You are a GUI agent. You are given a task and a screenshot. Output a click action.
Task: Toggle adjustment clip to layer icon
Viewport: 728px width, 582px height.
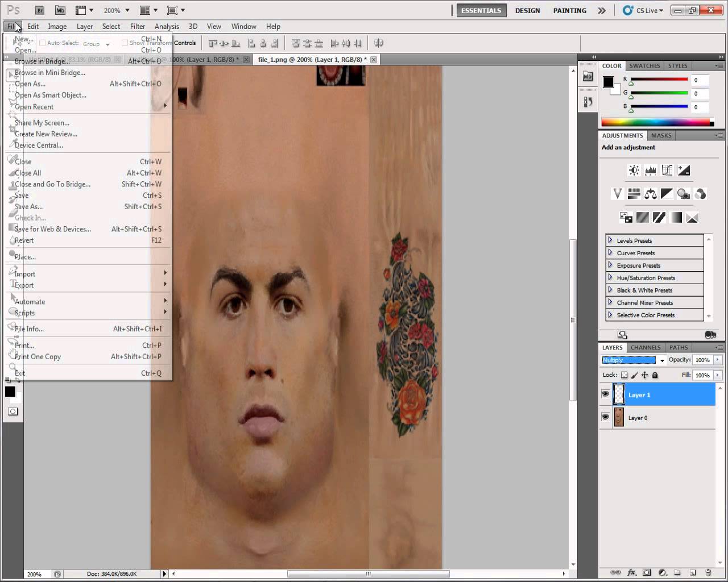(710, 335)
